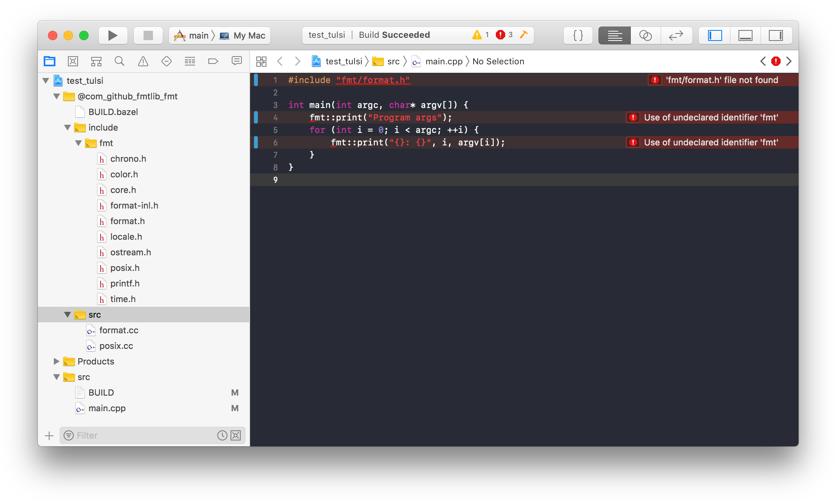The height and width of the screenshot is (504, 836).
Task: Collapse the @com_github_fmtlib_fmt group
Action: pyautogui.click(x=57, y=96)
